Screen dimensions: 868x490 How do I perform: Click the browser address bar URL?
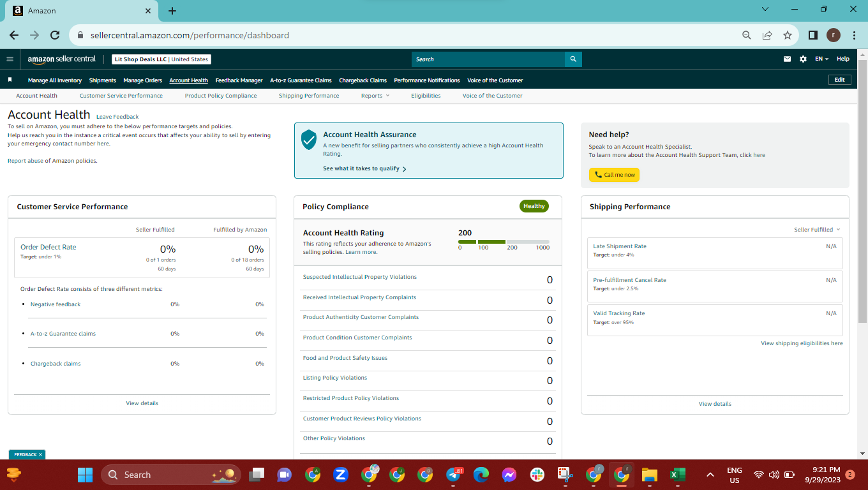[190, 35]
